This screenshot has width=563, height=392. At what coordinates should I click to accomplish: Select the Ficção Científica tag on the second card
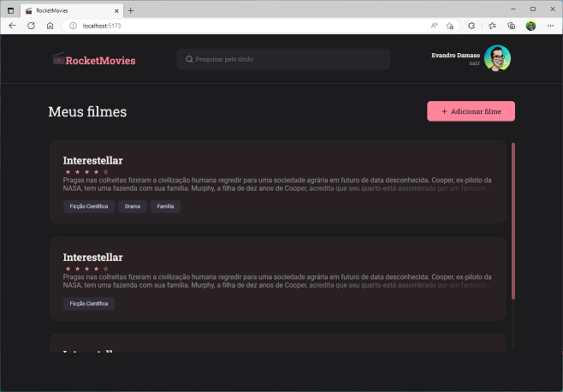tap(89, 304)
